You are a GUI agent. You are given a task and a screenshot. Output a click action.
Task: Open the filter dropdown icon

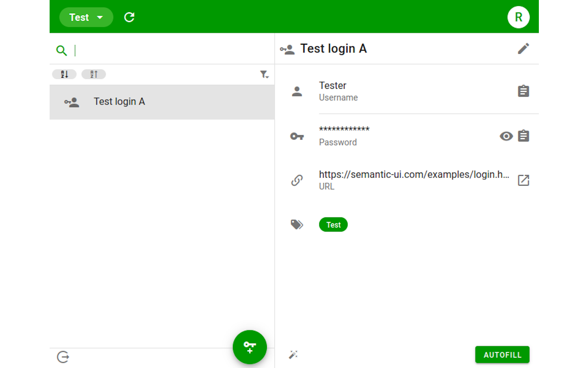point(264,75)
